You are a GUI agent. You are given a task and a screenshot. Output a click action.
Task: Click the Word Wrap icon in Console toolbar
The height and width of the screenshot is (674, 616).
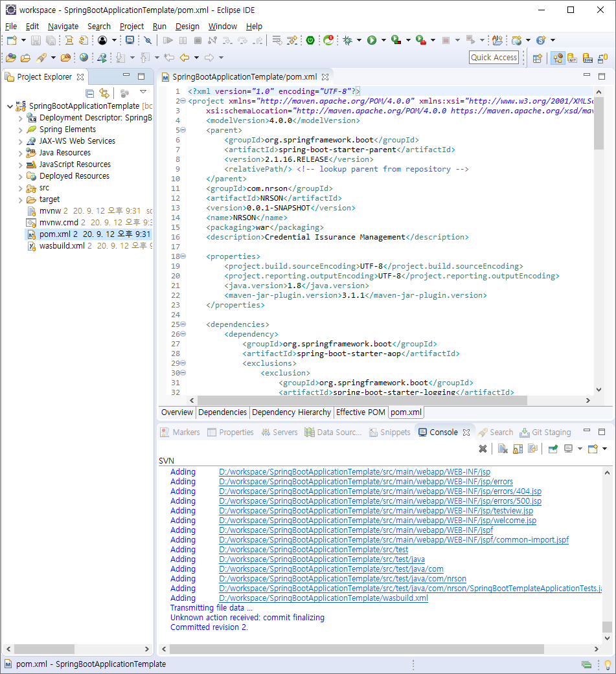533,449
